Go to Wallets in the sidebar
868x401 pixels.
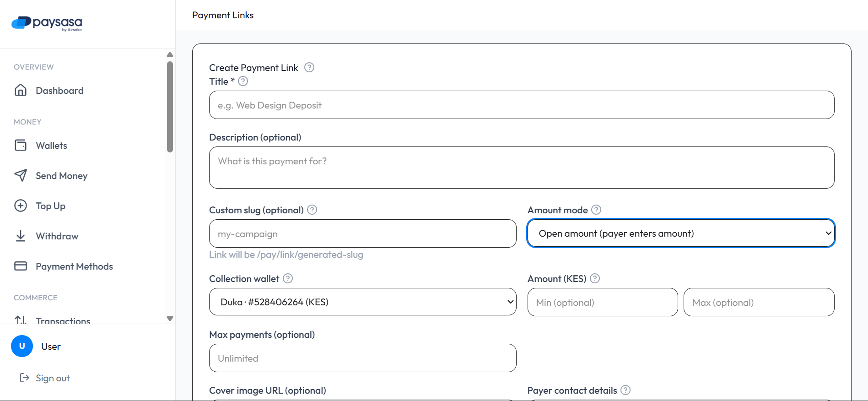(x=51, y=146)
